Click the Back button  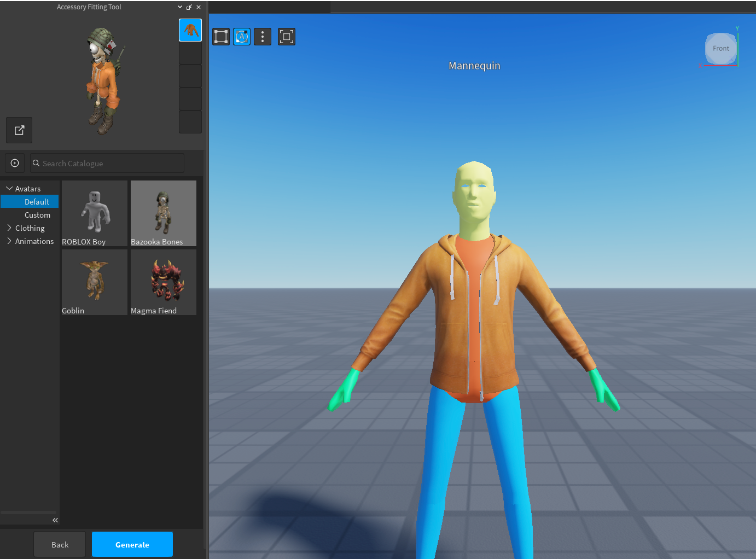[x=60, y=544]
